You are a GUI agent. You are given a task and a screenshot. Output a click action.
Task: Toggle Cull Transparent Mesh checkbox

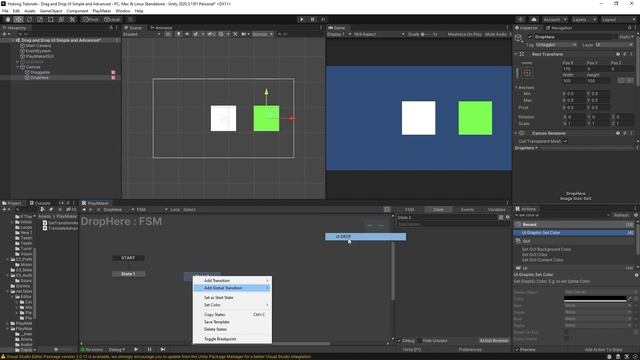coord(566,141)
